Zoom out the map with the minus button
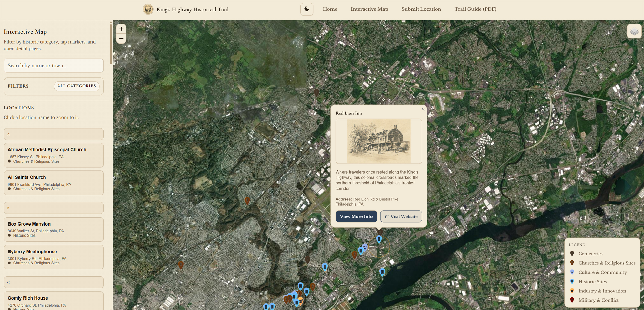Viewport: 644px width, 310px height. coord(121,39)
